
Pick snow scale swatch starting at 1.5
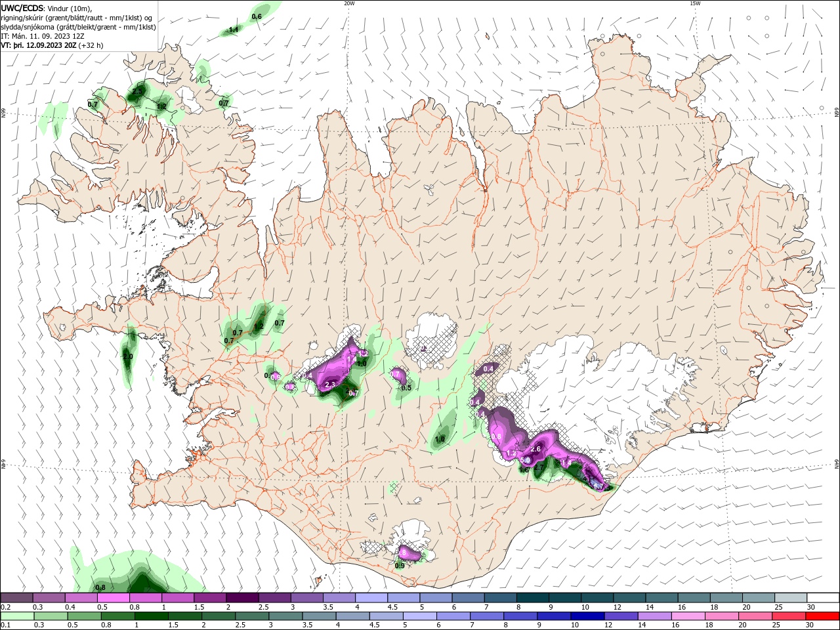pos(209,598)
